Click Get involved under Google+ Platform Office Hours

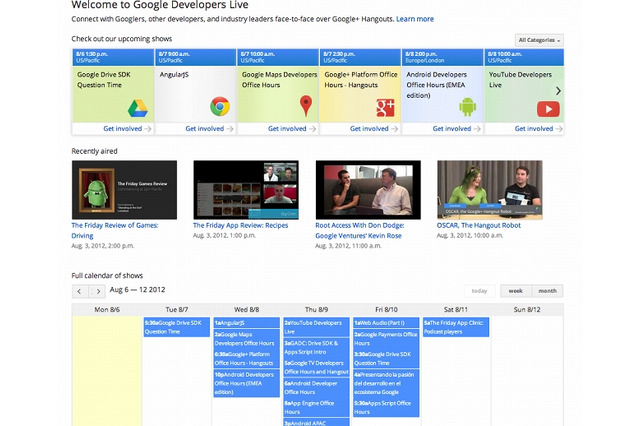pyautogui.click(x=374, y=129)
